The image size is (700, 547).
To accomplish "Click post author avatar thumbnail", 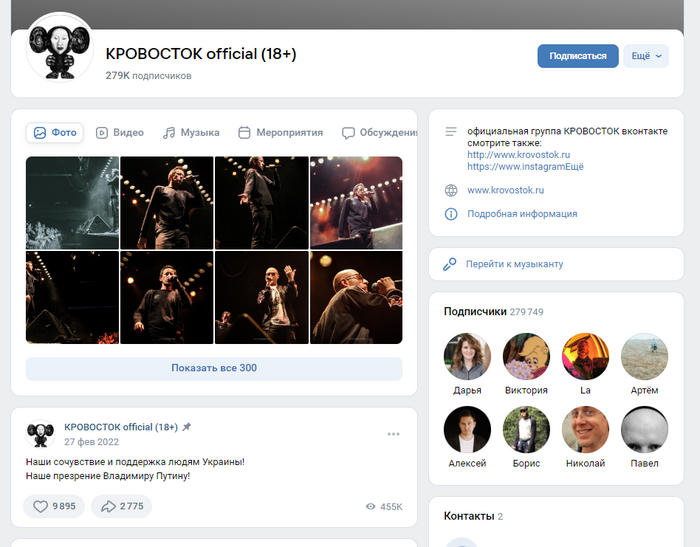I will pos(41,433).
